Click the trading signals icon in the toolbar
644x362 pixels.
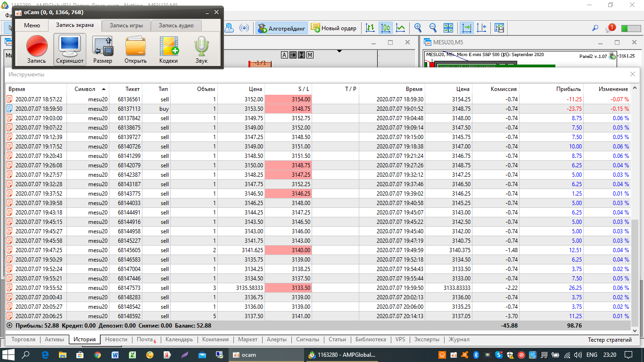tap(244, 28)
